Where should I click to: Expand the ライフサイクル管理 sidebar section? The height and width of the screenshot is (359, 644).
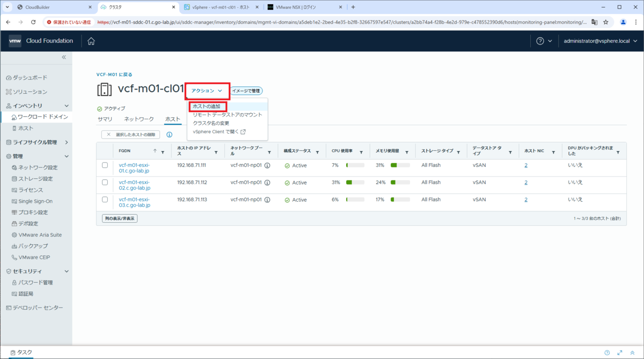pyautogui.click(x=67, y=142)
